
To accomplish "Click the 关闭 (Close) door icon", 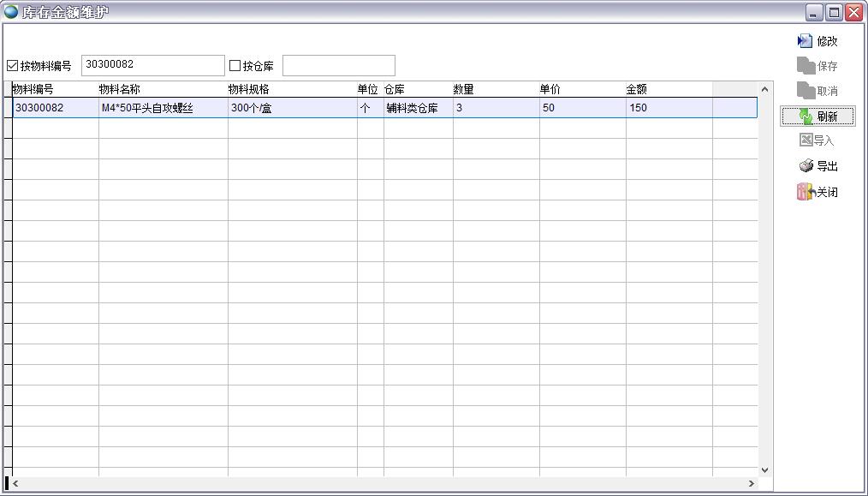I will [x=805, y=192].
